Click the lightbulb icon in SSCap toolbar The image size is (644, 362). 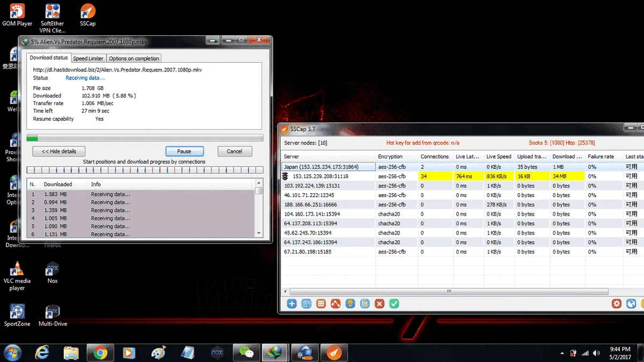pyautogui.click(x=350, y=304)
